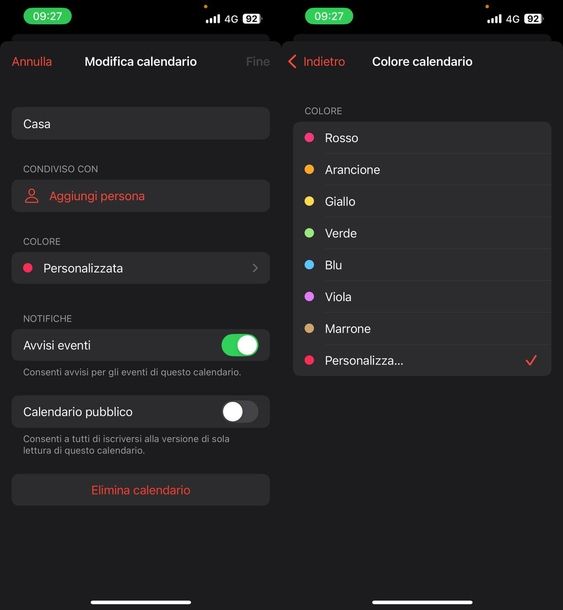
Task: Select the Verde color option
Action: 422,233
